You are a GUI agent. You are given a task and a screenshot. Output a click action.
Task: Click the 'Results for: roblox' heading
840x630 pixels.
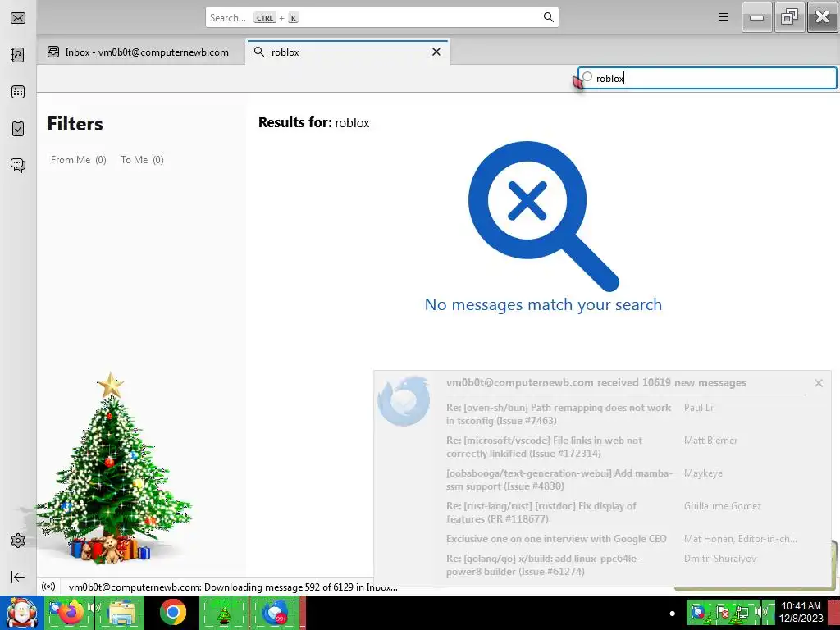(x=314, y=123)
